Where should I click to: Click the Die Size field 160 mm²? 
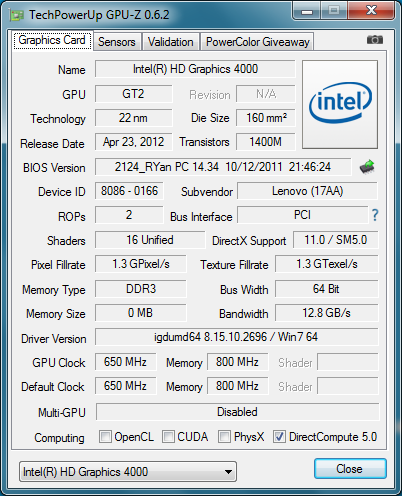click(x=266, y=118)
